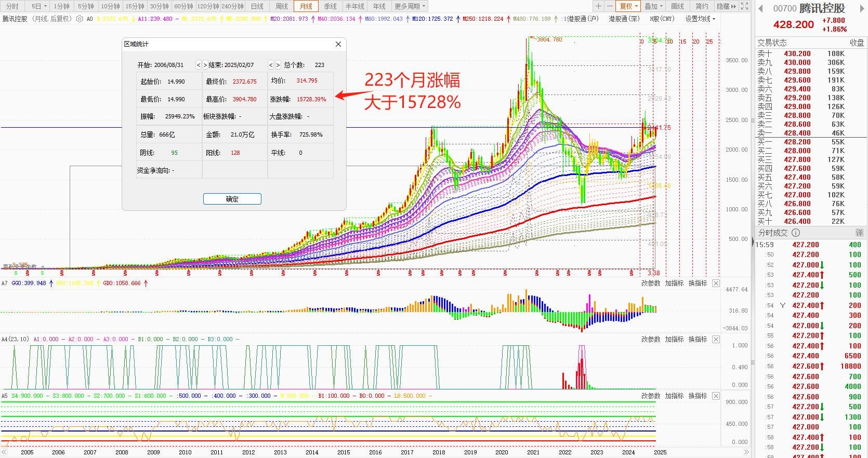Click 最高价 value 3904.780

pos(244,99)
